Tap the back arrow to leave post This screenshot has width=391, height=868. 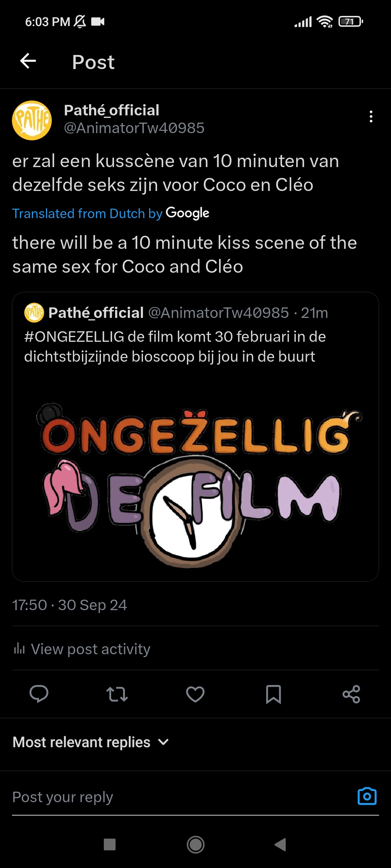coord(28,61)
